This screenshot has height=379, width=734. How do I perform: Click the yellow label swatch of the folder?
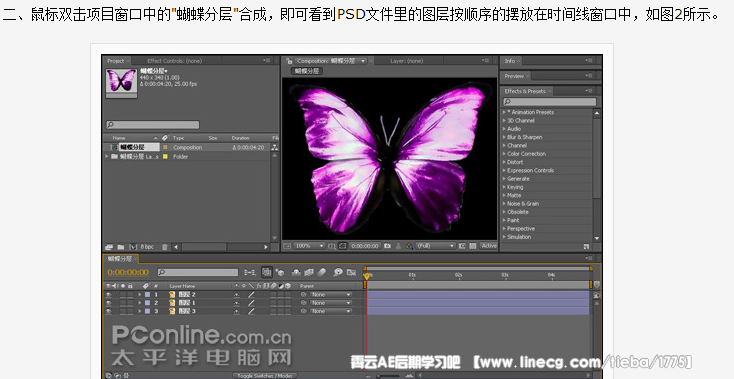coord(165,156)
